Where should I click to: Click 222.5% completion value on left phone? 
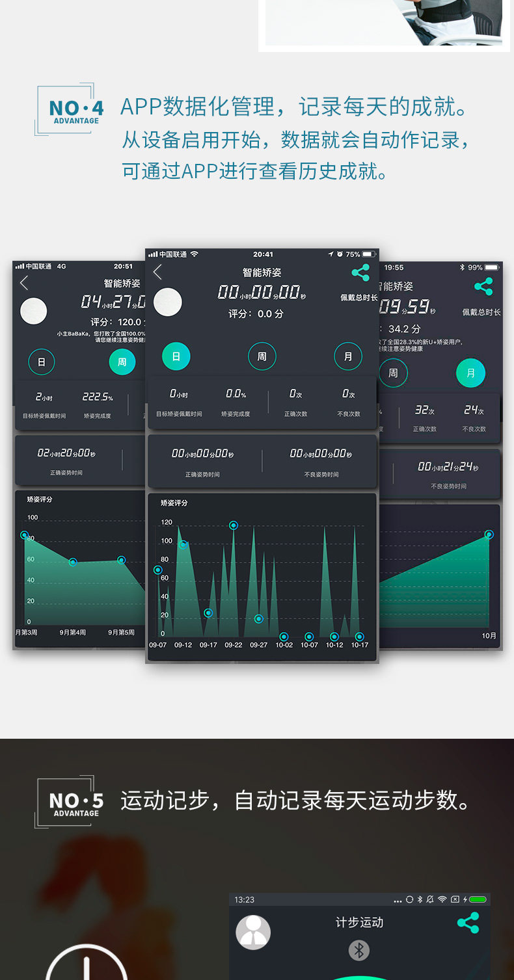[98, 397]
